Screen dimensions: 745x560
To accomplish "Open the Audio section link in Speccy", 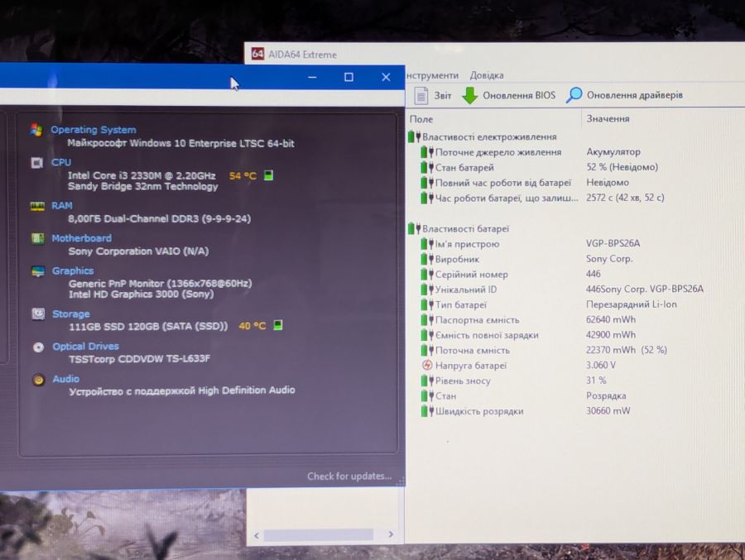I will (65, 379).
